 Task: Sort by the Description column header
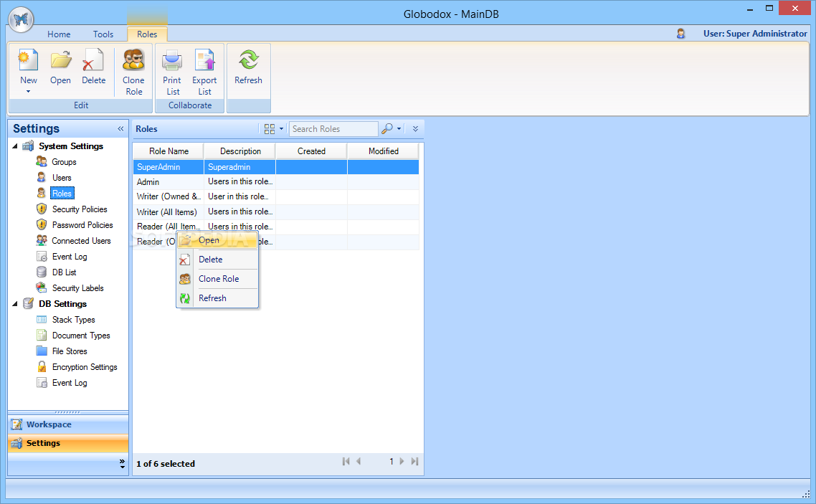pos(240,151)
